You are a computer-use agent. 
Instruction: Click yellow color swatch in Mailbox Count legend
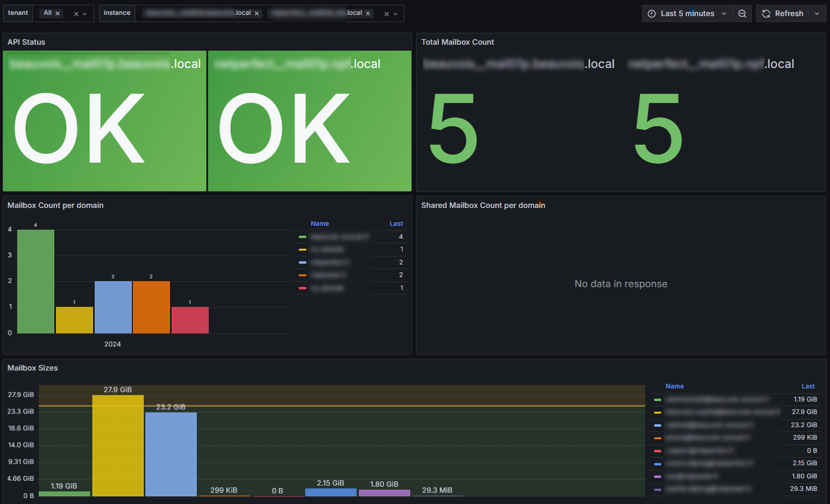(x=302, y=250)
